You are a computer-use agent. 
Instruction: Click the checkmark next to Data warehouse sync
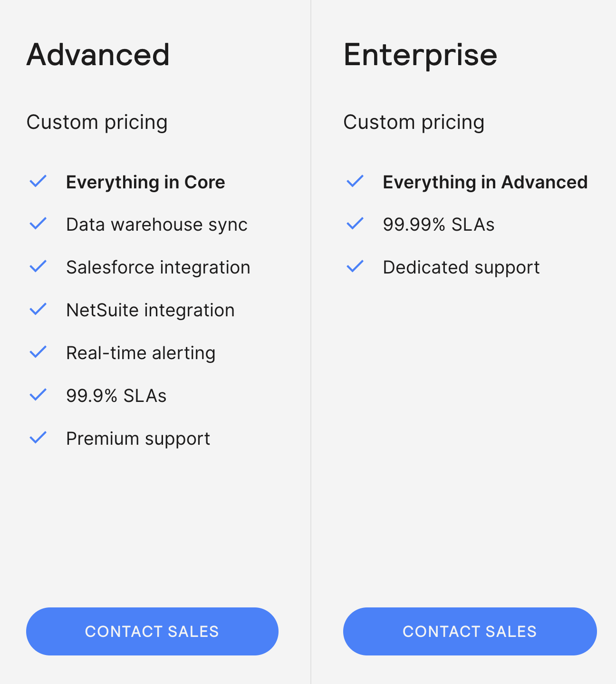(38, 224)
